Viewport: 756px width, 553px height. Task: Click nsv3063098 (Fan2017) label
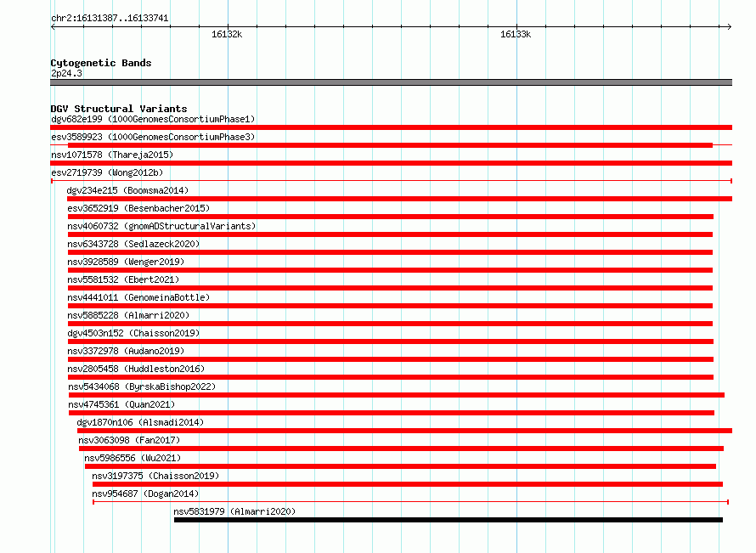point(129,440)
